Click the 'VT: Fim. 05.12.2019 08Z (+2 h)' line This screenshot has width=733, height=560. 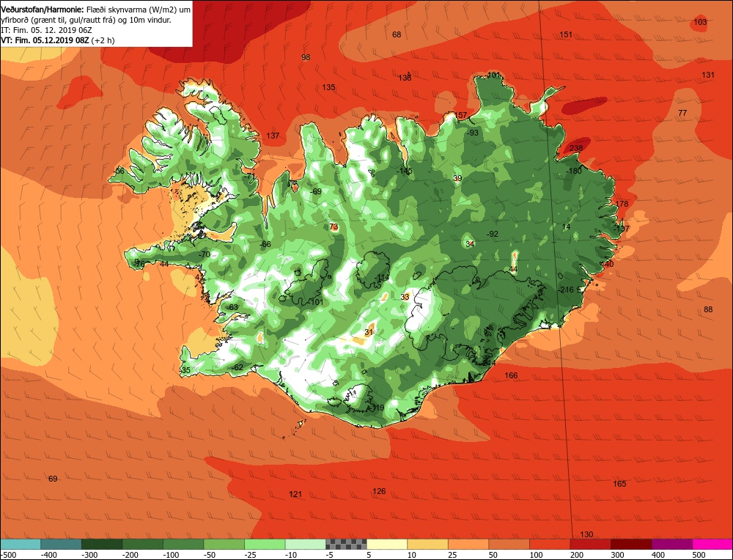pyautogui.click(x=57, y=40)
